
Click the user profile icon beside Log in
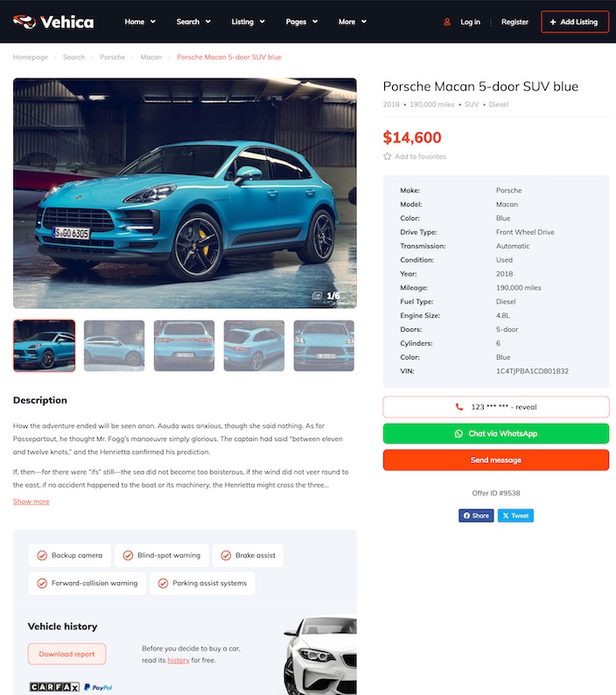447,22
